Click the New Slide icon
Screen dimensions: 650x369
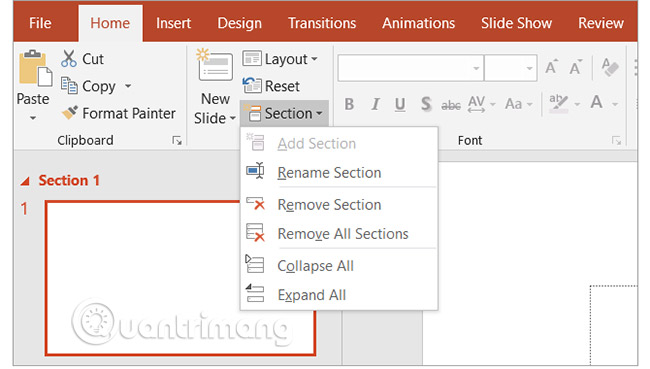[x=214, y=65]
